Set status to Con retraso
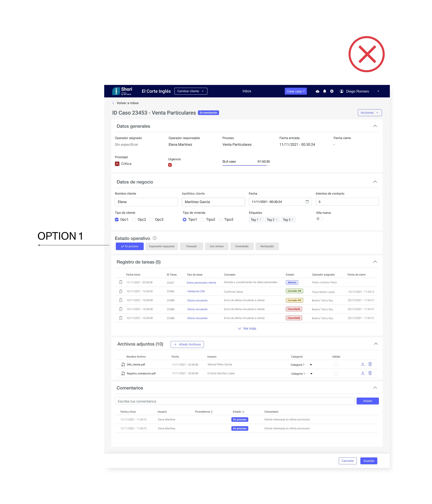Image resolution: width=432 pixels, height=504 pixels. (x=216, y=246)
